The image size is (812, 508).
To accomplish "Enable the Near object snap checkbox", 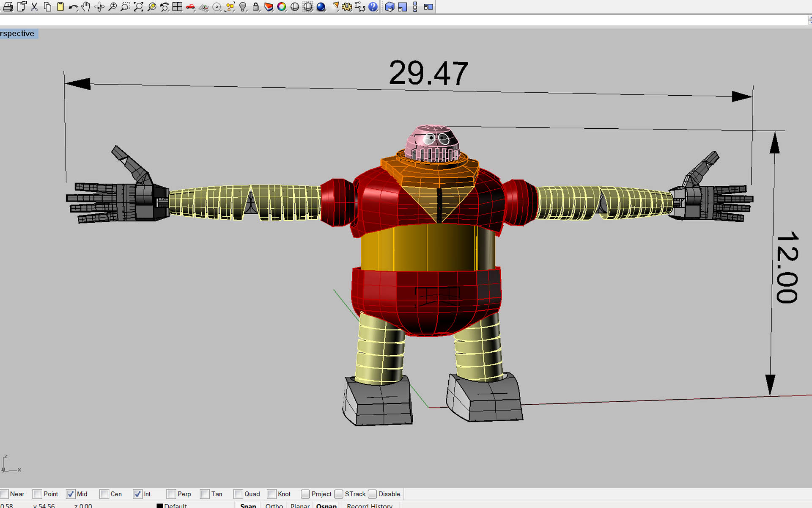I will point(5,494).
